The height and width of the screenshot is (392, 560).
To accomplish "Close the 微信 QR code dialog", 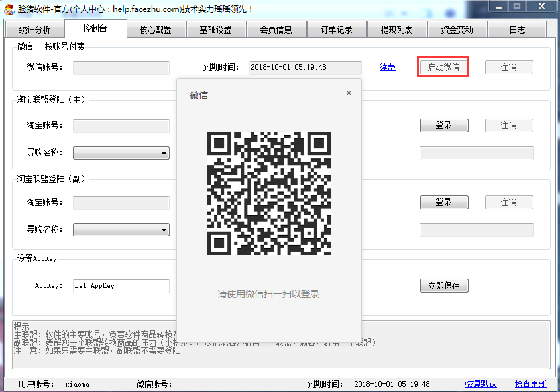I will pos(349,93).
